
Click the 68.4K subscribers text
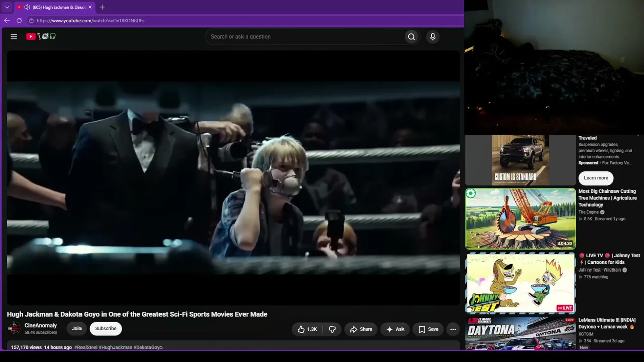point(41,333)
